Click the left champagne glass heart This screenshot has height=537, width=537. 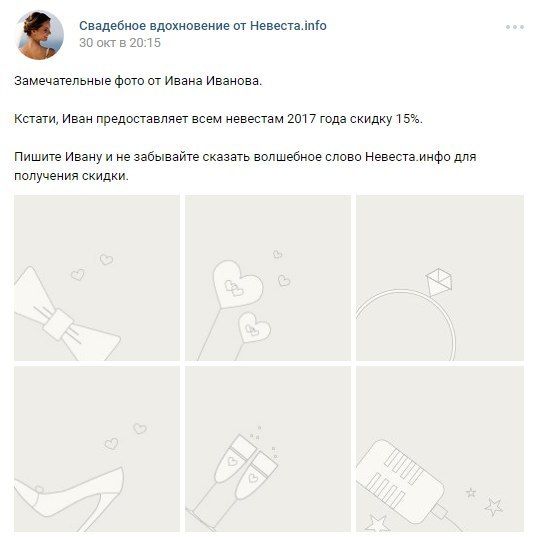233,461
